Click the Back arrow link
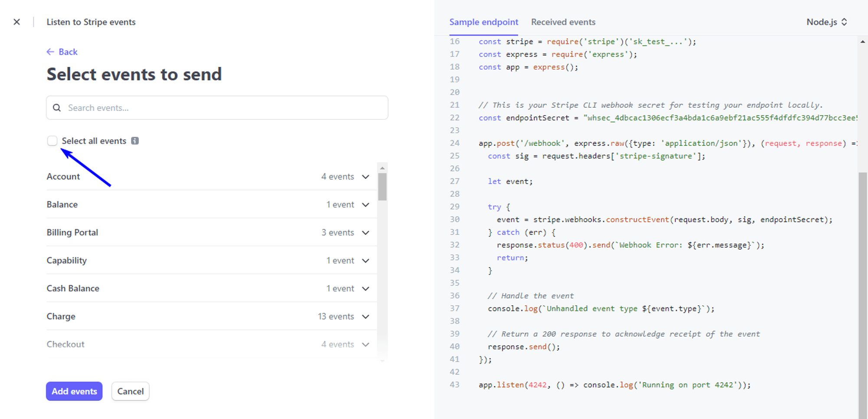The width and height of the screenshot is (868, 419). (x=62, y=52)
